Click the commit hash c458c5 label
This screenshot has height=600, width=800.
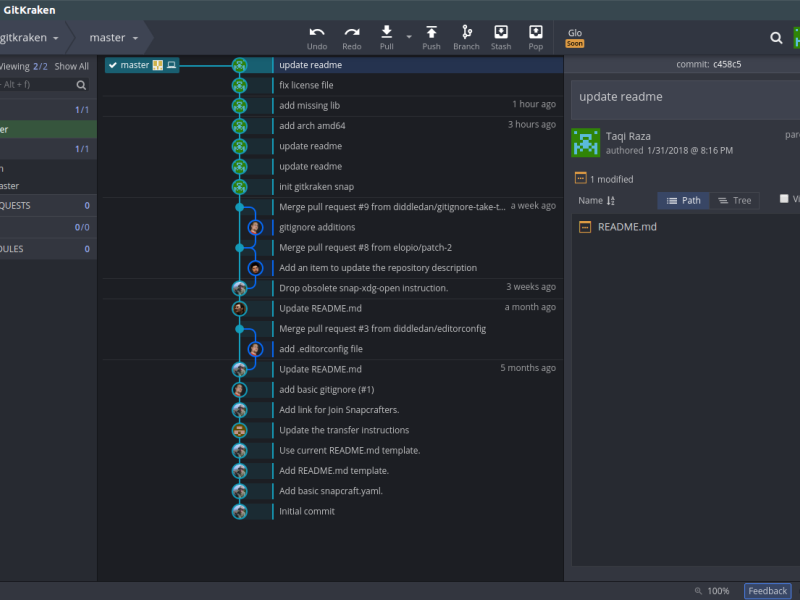(727, 64)
